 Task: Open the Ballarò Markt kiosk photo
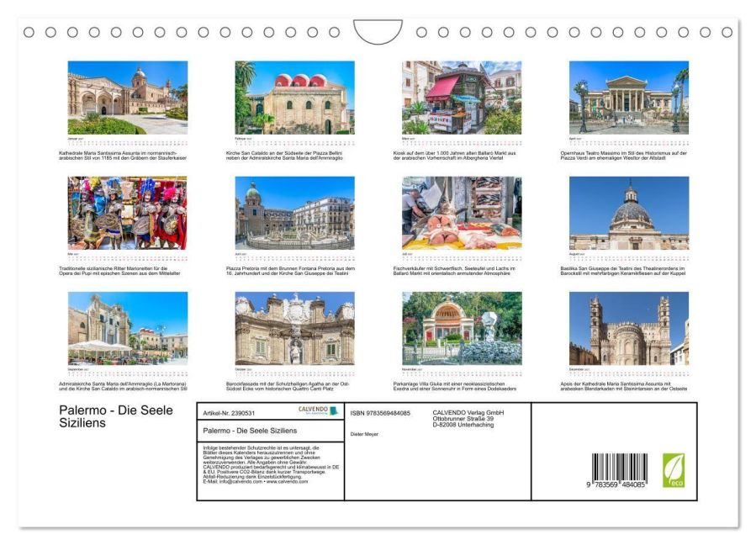click(462, 98)
